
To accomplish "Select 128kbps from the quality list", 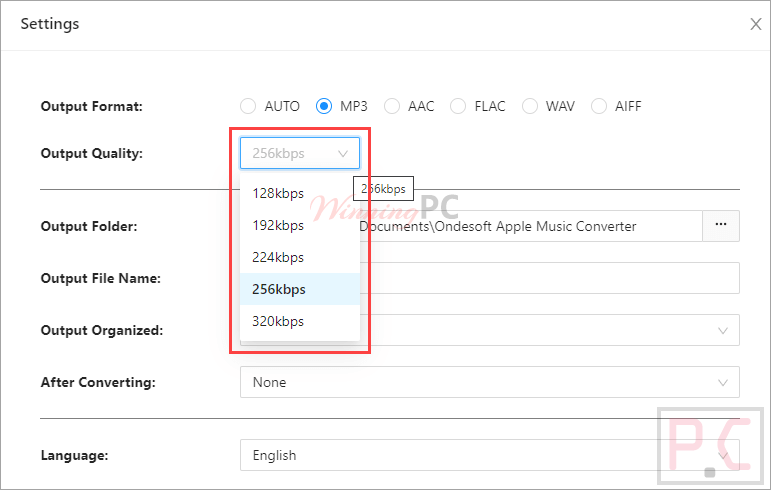I will click(x=300, y=193).
